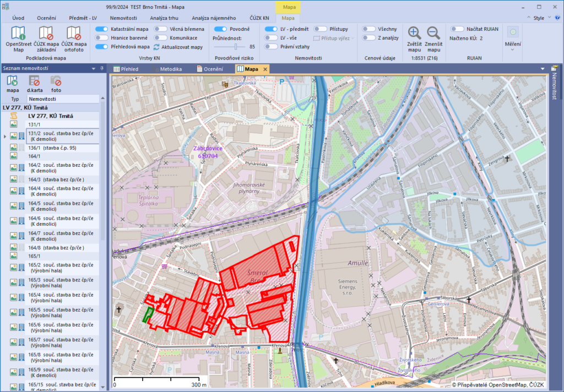The image size is (564, 392).
Task: Open Nemovitost side panel icon at right
Action: [554, 68]
